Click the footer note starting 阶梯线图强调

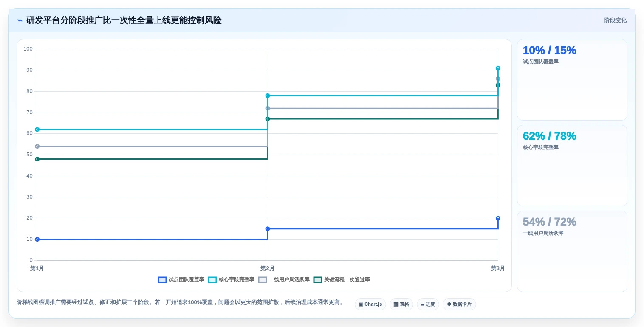(x=181, y=302)
